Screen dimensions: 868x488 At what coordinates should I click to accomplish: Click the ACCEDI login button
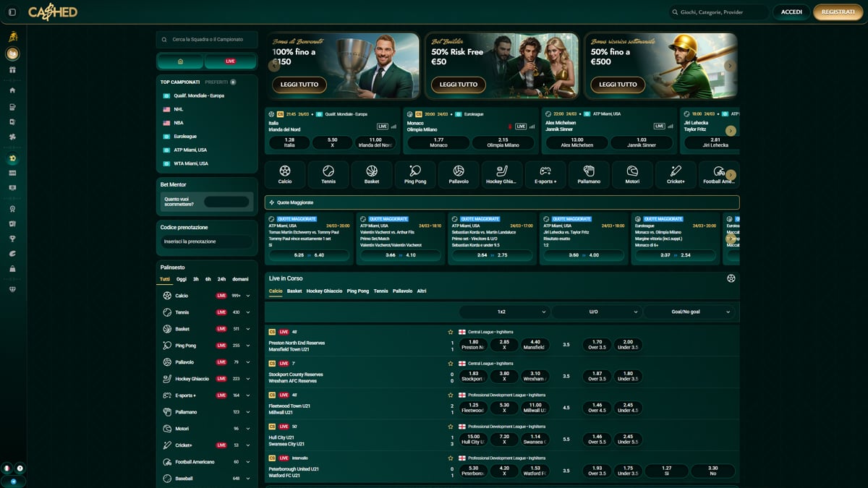(791, 12)
